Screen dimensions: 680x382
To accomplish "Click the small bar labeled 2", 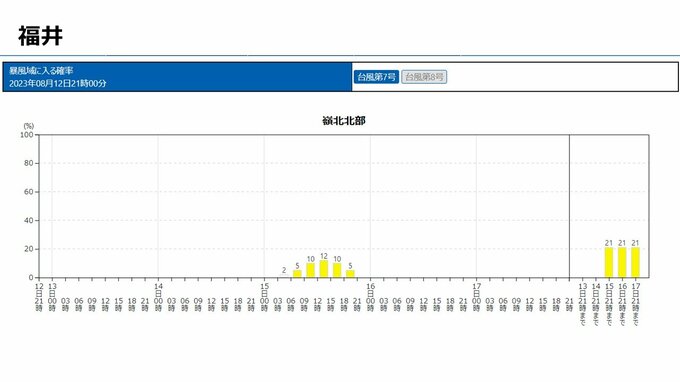I will point(284,276).
